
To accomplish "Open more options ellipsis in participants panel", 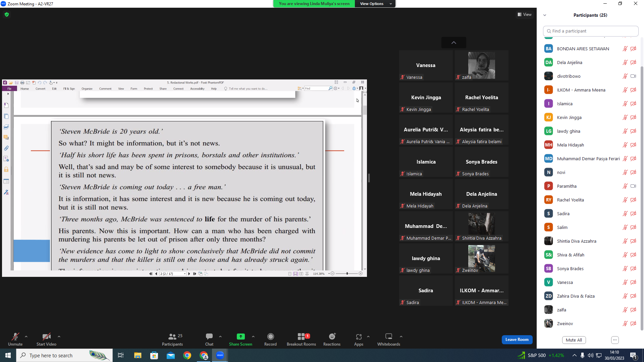I will click(x=615, y=340).
